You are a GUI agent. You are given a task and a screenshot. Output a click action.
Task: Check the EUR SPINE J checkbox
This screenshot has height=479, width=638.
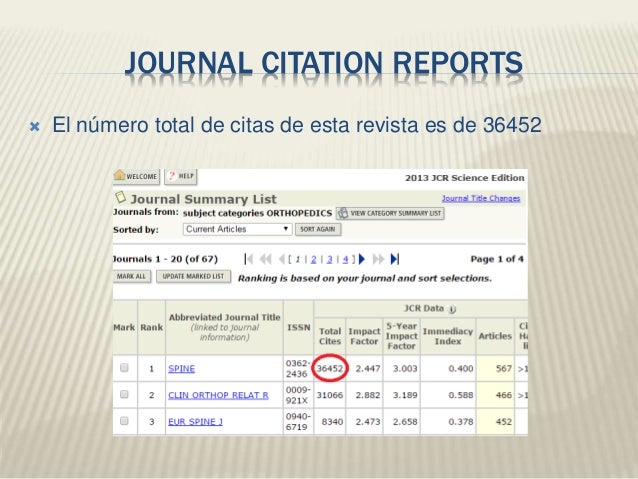point(124,421)
